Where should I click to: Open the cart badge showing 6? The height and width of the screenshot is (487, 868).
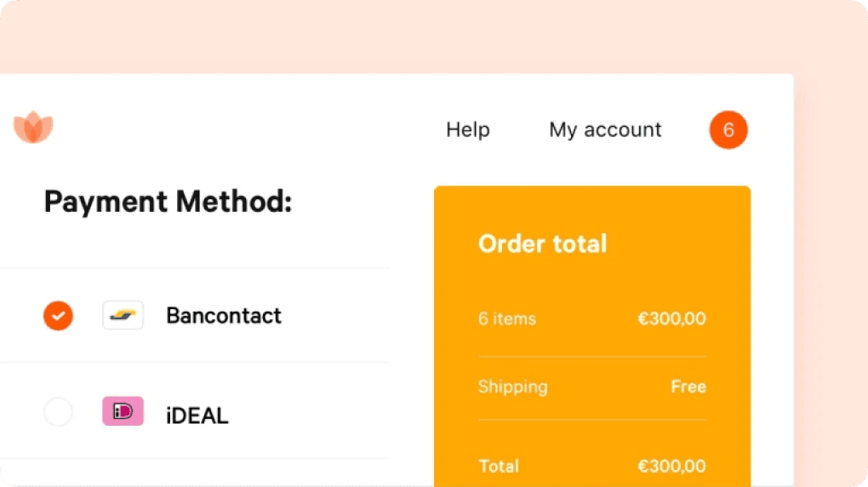coord(728,129)
